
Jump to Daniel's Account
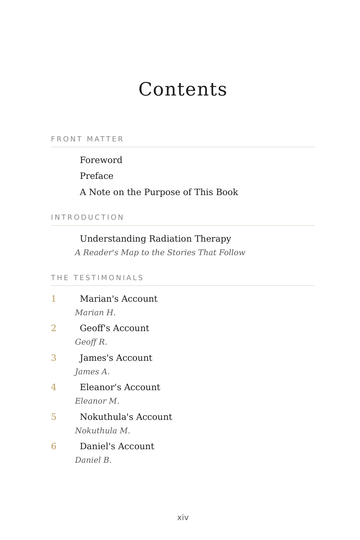pyautogui.click(x=117, y=446)
